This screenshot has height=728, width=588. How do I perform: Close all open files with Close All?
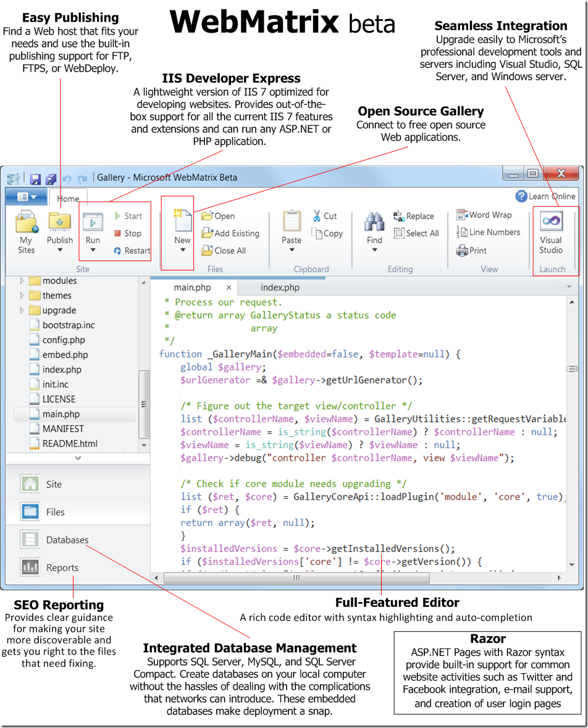(x=224, y=251)
